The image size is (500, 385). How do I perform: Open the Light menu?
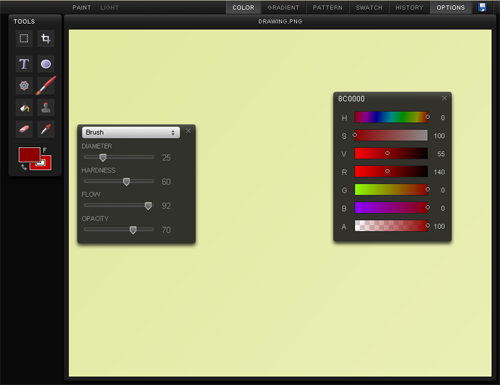tap(109, 7)
